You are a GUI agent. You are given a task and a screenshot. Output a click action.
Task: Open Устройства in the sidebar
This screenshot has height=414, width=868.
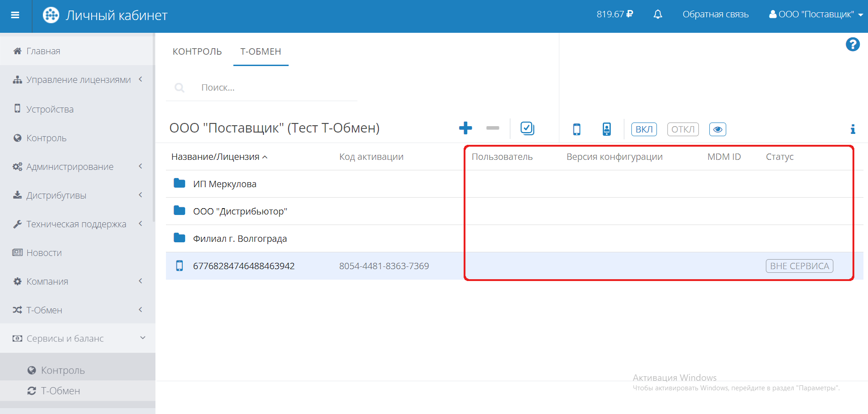50,109
